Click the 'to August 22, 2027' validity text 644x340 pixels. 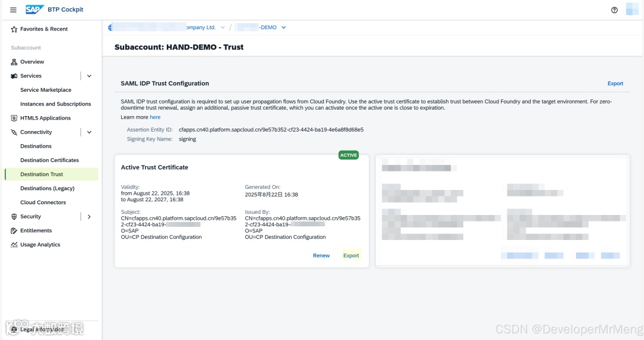coord(152,199)
